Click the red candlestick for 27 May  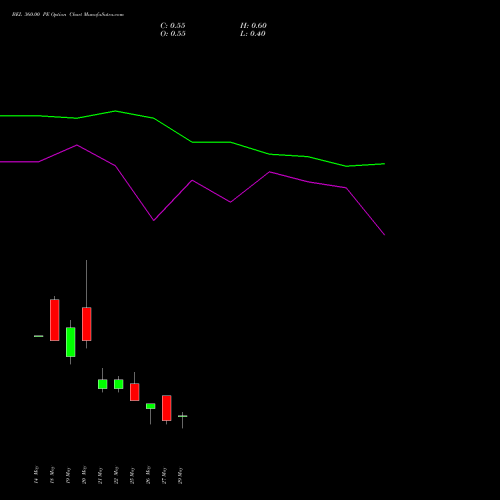[167, 408]
